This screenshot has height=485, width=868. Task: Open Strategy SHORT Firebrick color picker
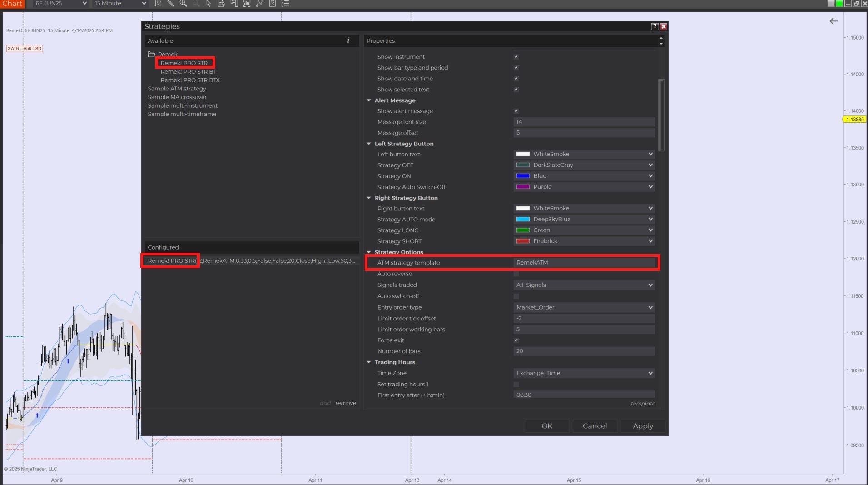[584, 241]
